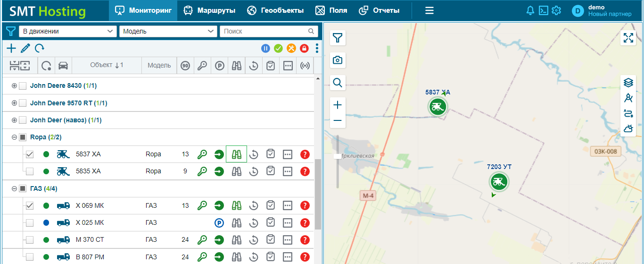Image resolution: width=644 pixels, height=264 pixels.
Task: Click 7203 УТ marker on map
Action: click(x=499, y=181)
